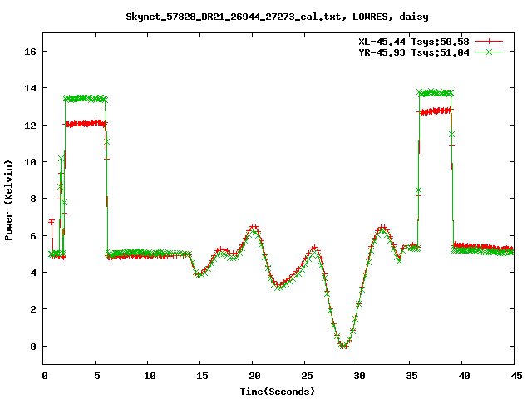532x399 pixels.
Task: Click the green plateau of the second pulse
Action: pos(436,93)
